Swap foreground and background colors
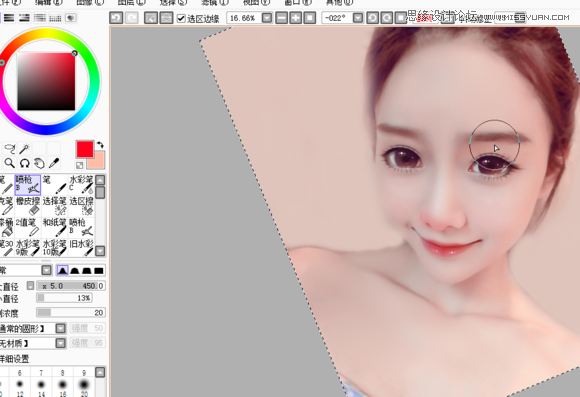 coord(100,145)
